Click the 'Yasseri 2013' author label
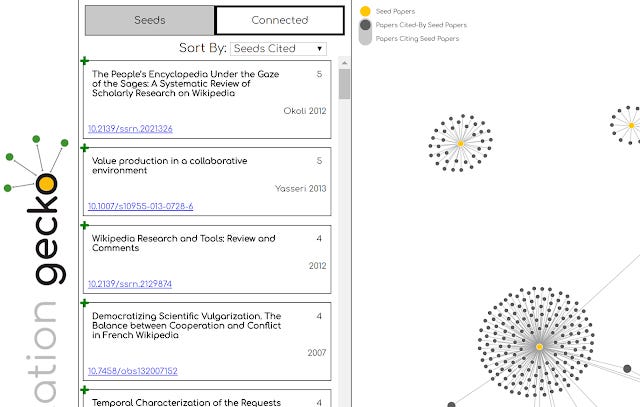The width and height of the screenshot is (640, 407). [300, 189]
